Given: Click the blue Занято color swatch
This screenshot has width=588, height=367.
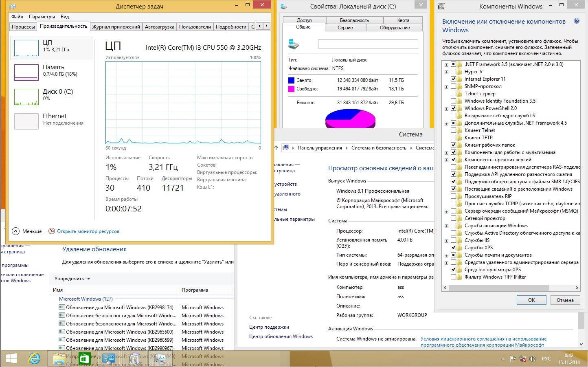Looking at the screenshot, I should pyautogui.click(x=291, y=80).
